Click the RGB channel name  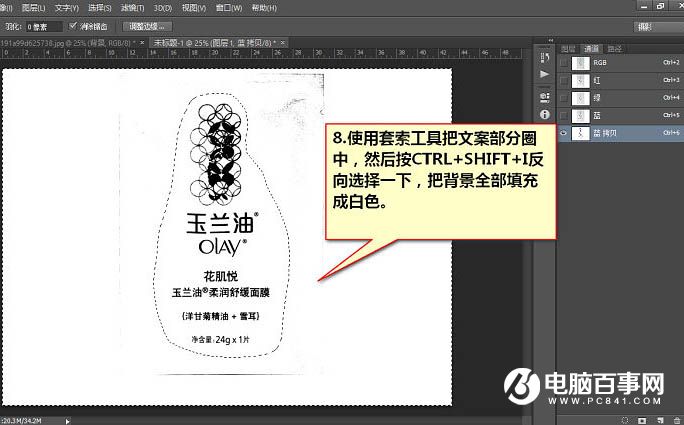tap(600, 63)
